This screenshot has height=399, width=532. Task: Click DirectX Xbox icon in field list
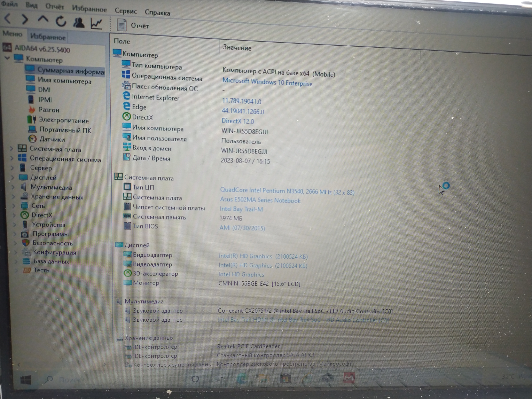pyautogui.click(x=126, y=116)
